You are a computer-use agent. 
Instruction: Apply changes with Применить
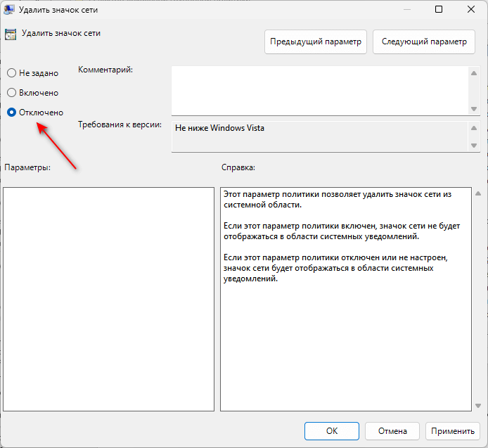click(x=452, y=431)
